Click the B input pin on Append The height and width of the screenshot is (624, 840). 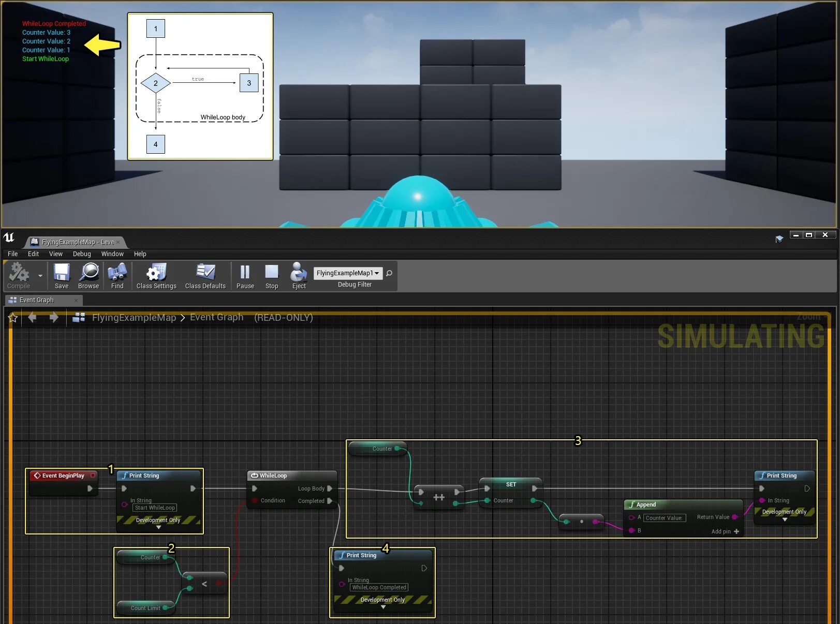[631, 530]
